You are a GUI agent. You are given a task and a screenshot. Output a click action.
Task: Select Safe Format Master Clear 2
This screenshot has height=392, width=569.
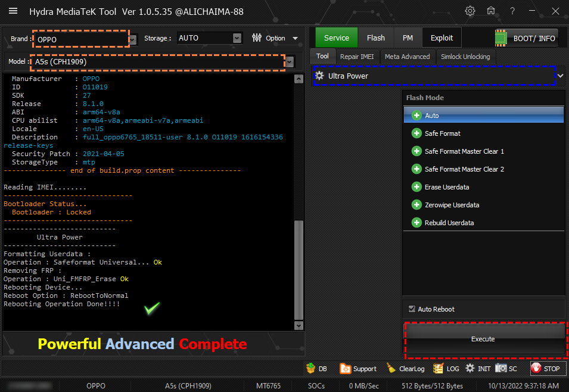(x=484, y=169)
